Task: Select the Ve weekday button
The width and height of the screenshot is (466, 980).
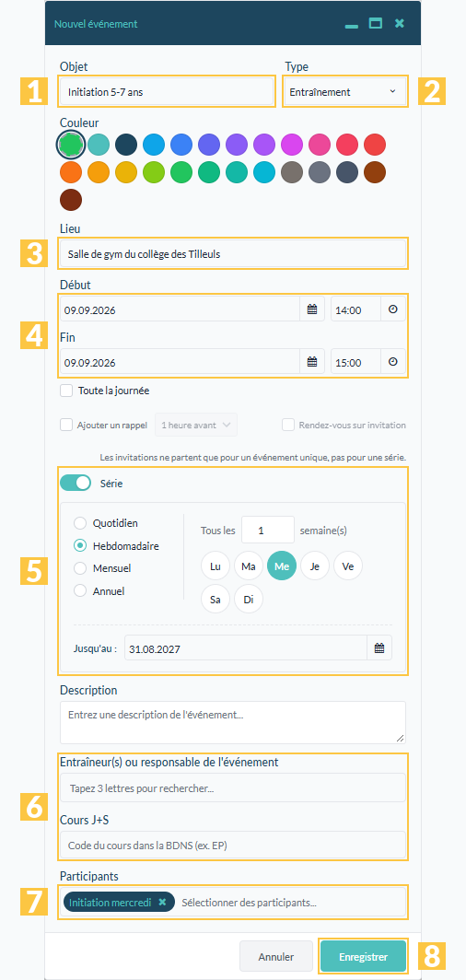Action: (348, 566)
